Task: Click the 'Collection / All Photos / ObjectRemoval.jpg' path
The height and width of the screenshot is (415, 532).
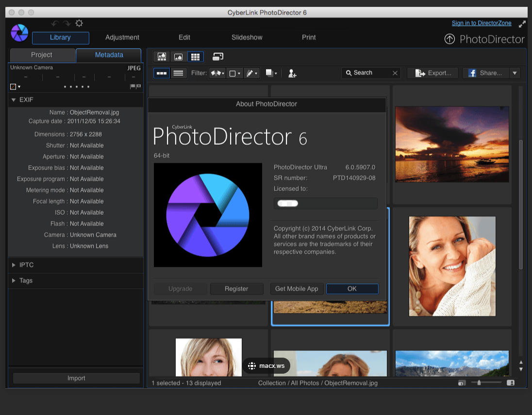Action: click(x=317, y=383)
